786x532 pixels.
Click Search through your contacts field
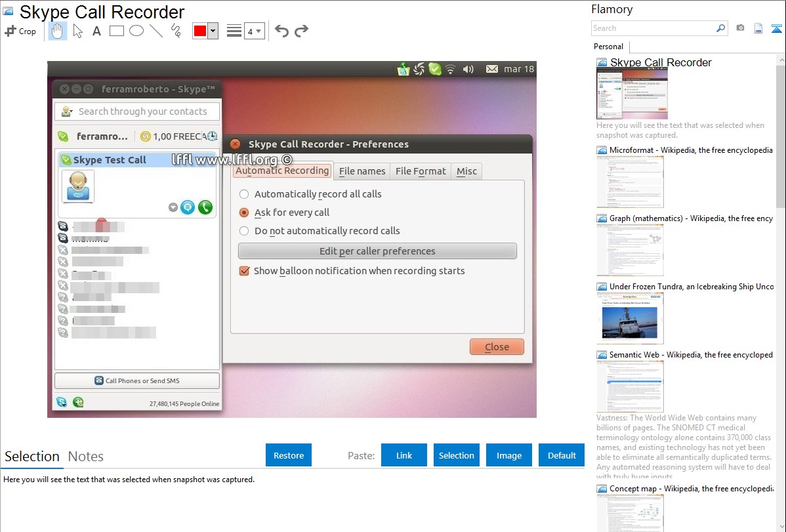[137, 112]
